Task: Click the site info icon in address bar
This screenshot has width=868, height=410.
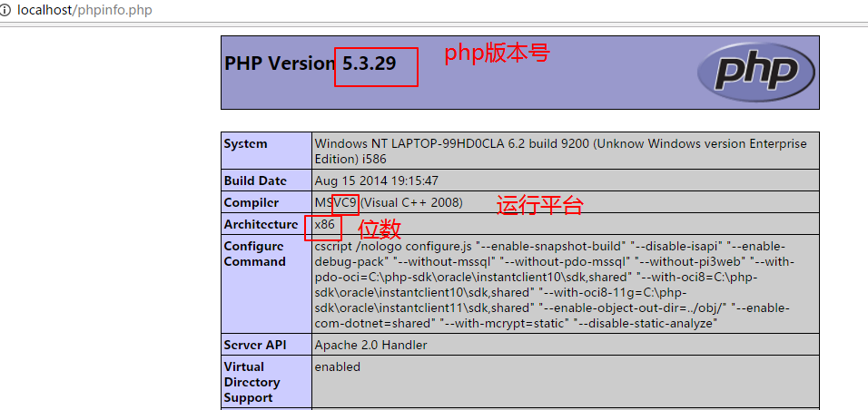Action: coord(5,10)
